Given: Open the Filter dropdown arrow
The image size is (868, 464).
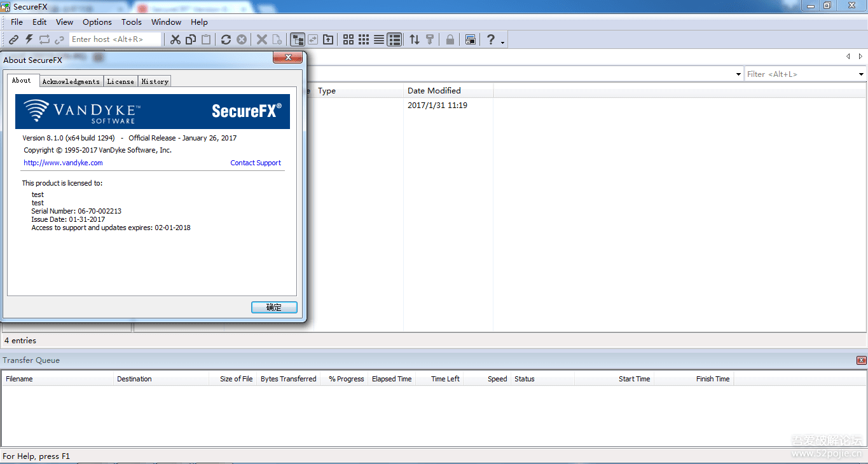Looking at the screenshot, I should pos(862,74).
